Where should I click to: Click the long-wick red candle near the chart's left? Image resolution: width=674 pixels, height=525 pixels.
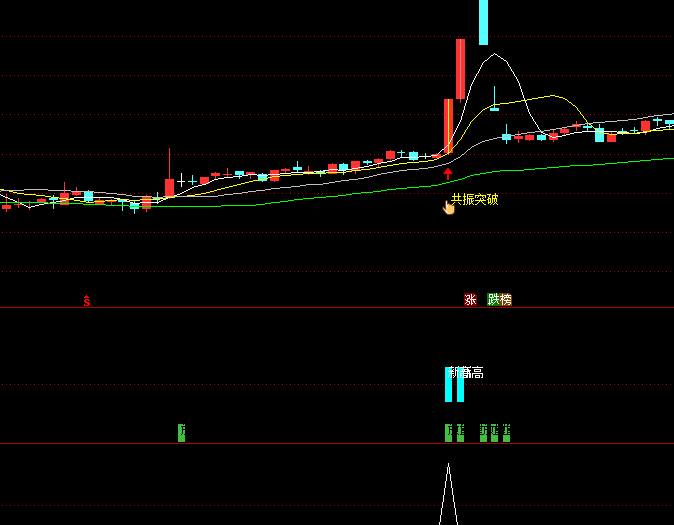[169, 173]
